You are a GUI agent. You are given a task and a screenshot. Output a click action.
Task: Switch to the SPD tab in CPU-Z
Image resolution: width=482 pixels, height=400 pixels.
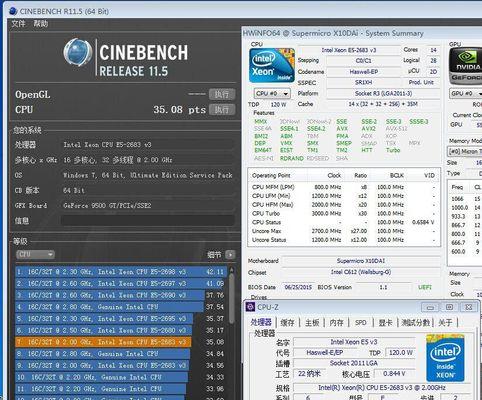coord(360,323)
